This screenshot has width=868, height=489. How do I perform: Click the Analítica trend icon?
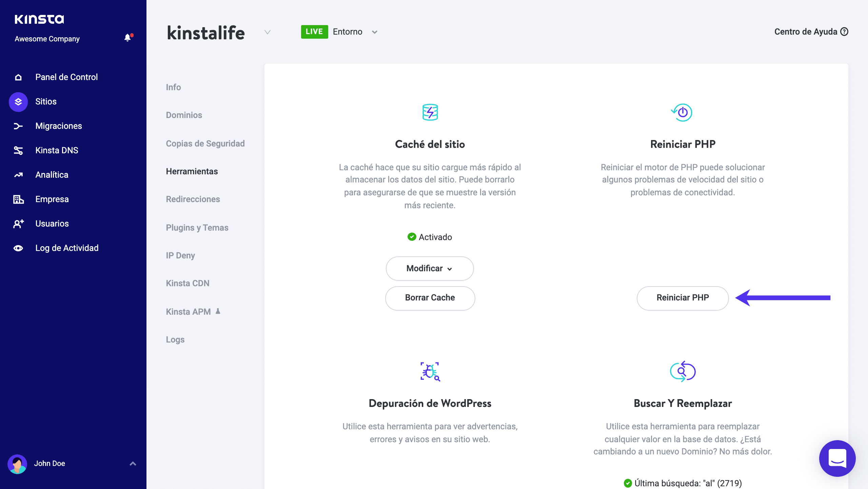[x=18, y=175]
